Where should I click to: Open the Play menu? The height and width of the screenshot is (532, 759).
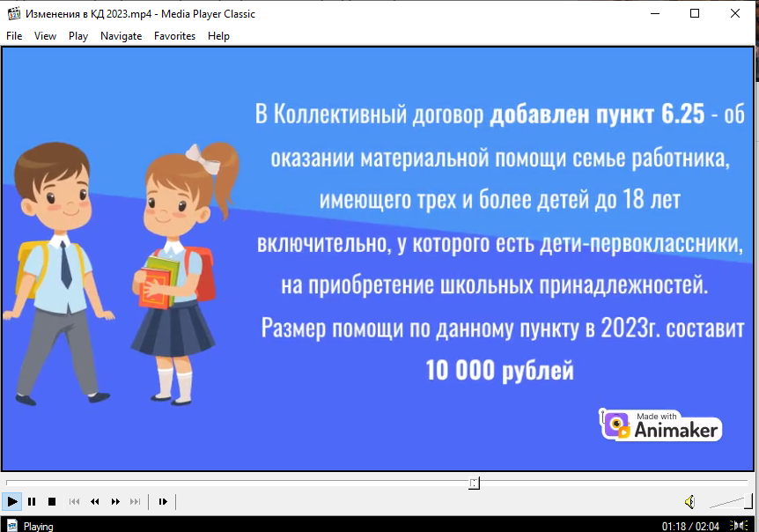[x=77, y=36]
